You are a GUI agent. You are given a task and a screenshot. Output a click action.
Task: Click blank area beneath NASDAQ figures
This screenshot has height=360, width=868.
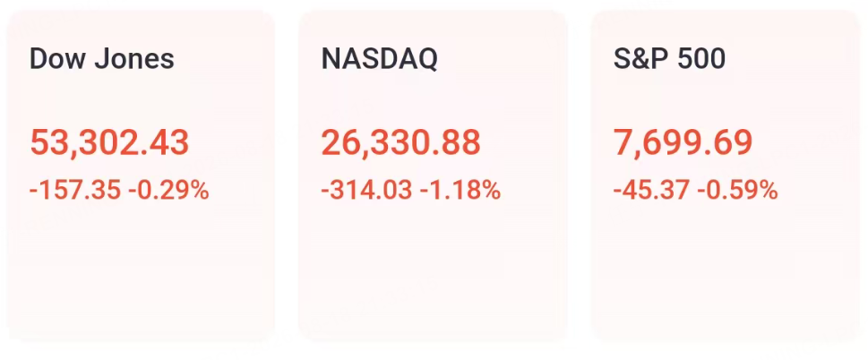point(433,271)
